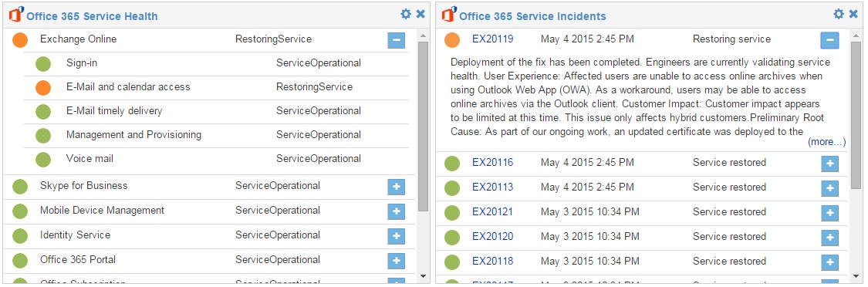Click green status dot for Office 365 Portal
Screen dimensions: 868x287
[20, 261]
